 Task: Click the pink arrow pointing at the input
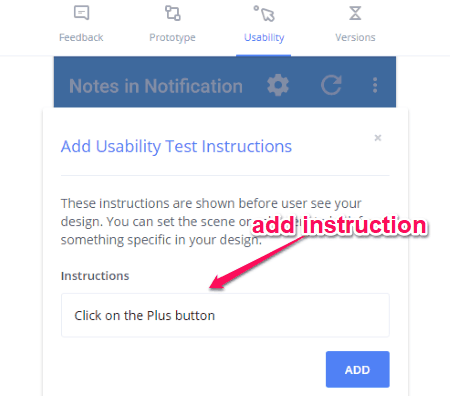[x=257, y=263]
